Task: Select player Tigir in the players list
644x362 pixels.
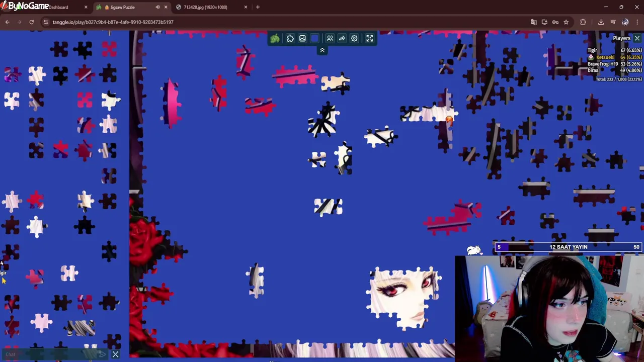Action: pyautogui.click(x=592, y=50)
